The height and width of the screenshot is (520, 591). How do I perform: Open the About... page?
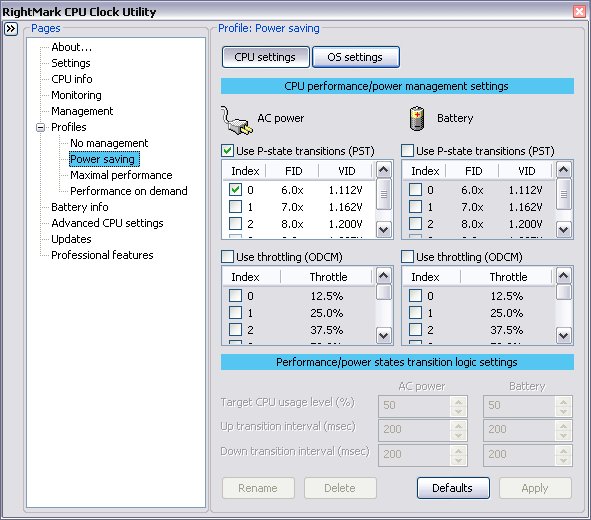[x=72, y=47]
